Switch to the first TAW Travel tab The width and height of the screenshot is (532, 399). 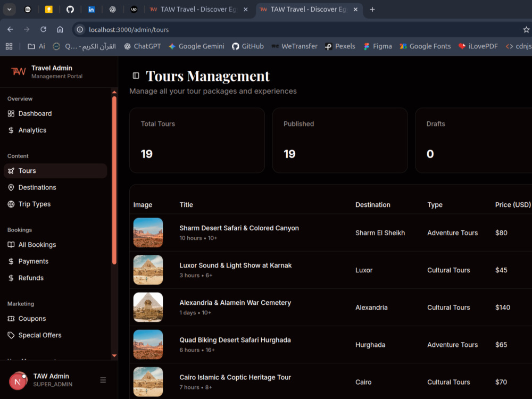click(198, 10)
